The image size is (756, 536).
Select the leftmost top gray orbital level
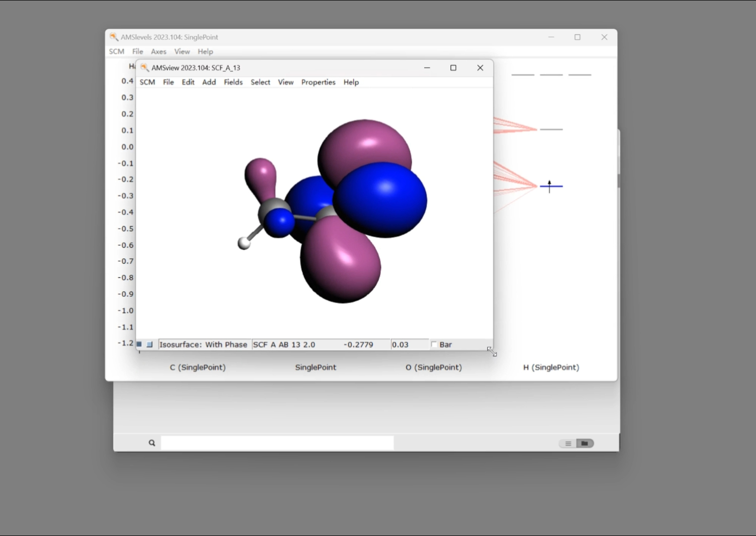(x=523, y=75)
